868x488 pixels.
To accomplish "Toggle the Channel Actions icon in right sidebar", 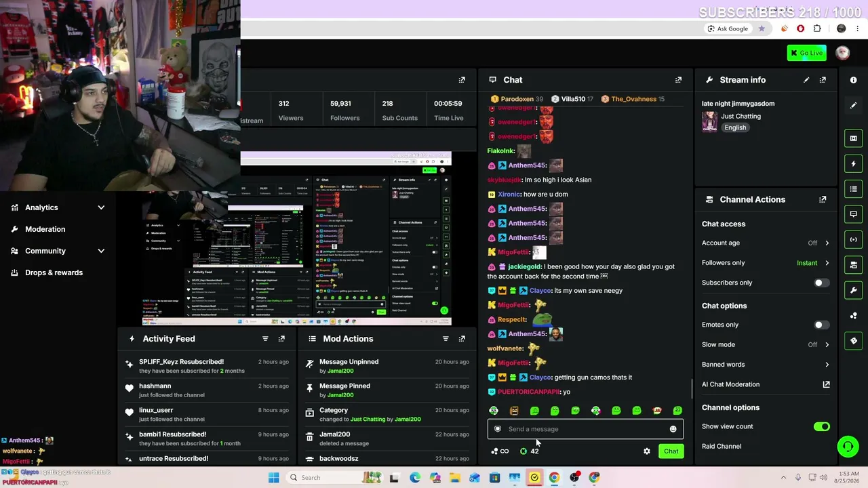I will (853, 265).
